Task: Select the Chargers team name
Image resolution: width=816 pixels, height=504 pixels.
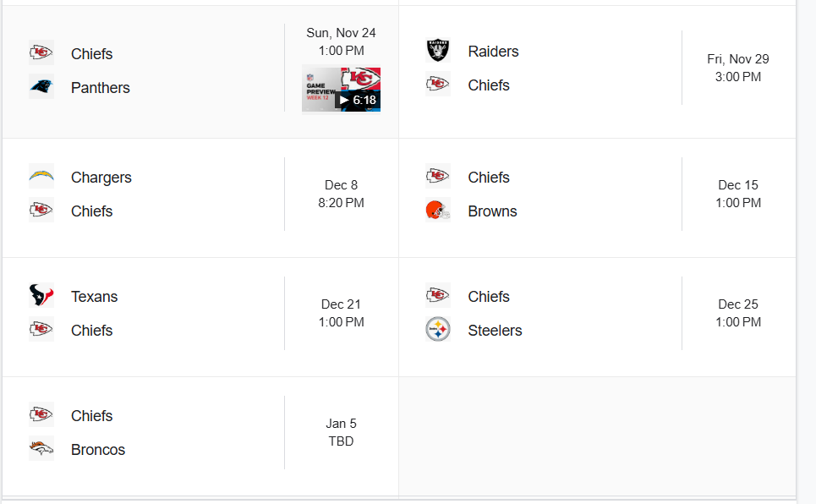Action: [x=101, y=178]
